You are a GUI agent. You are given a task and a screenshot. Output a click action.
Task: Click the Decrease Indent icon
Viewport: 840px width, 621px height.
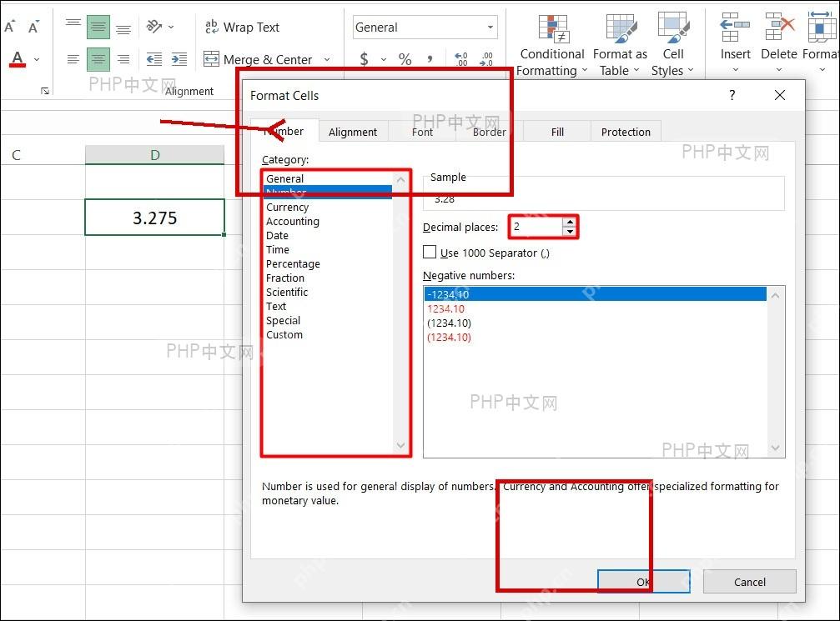(x=154, y=59)
